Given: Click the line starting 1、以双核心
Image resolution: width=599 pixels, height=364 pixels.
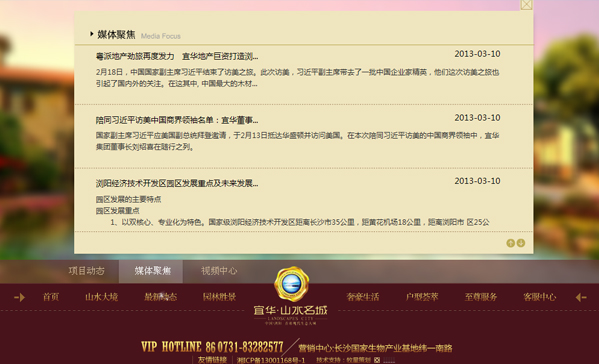Looking at the screenshot, I should coord(300,222).
